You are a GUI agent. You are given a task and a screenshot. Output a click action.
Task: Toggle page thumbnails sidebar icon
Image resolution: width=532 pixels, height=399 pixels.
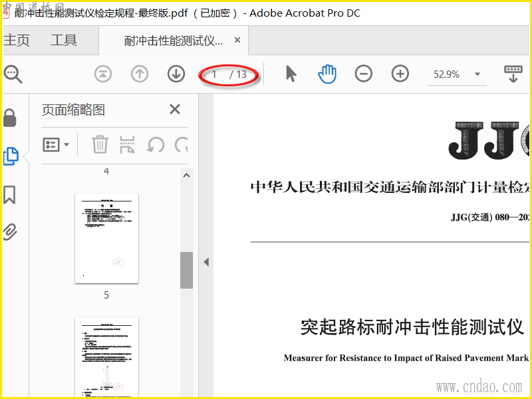[x=11, y=156]
